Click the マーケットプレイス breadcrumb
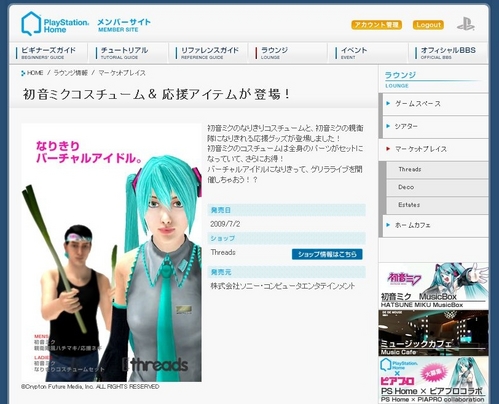 pyautogui.click(x=122, y=73)
